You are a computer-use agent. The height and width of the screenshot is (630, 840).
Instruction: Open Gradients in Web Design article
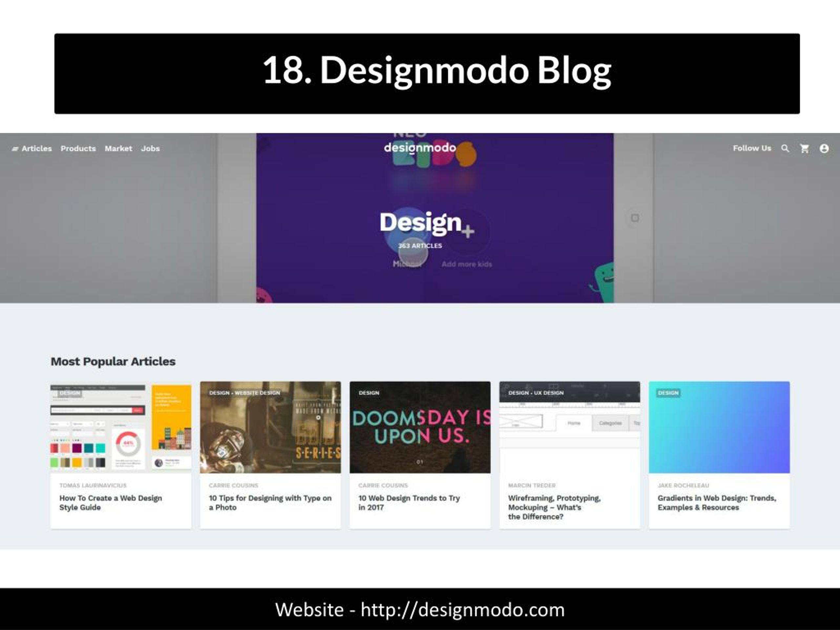pos(717,502)
